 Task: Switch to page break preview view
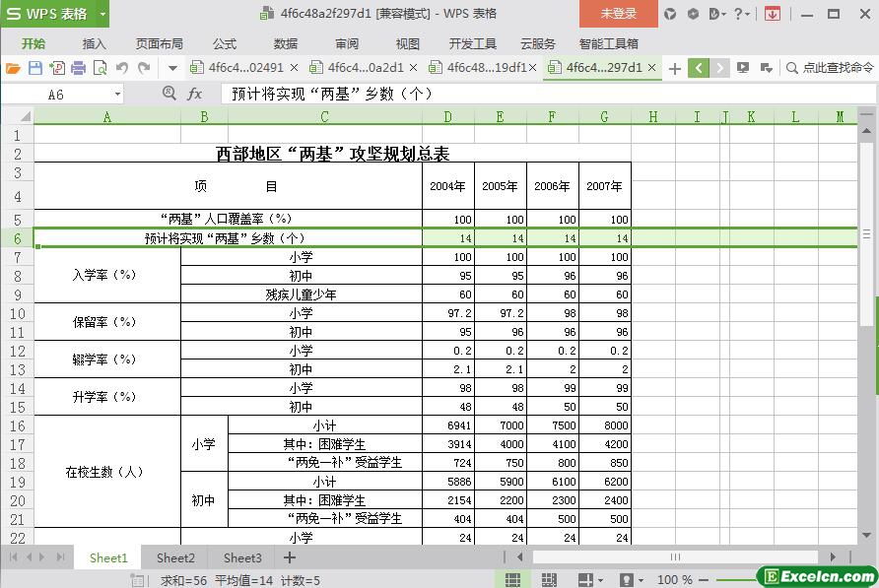point(549,580)
